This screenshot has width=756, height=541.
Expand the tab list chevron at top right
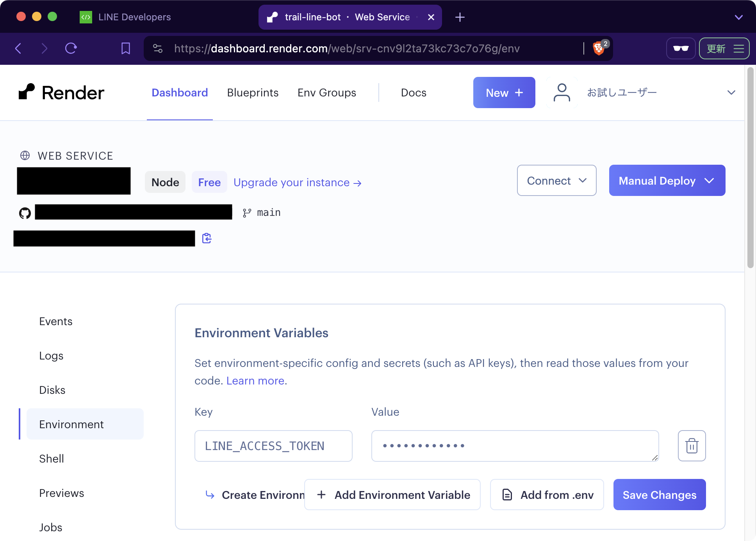coord(738,17)
